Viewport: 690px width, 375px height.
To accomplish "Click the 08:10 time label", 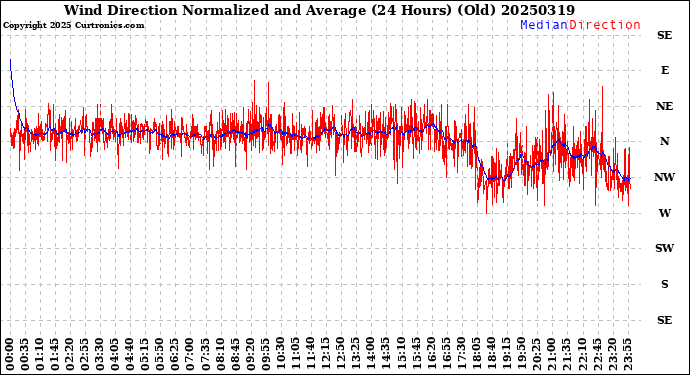I will (220, 354).
